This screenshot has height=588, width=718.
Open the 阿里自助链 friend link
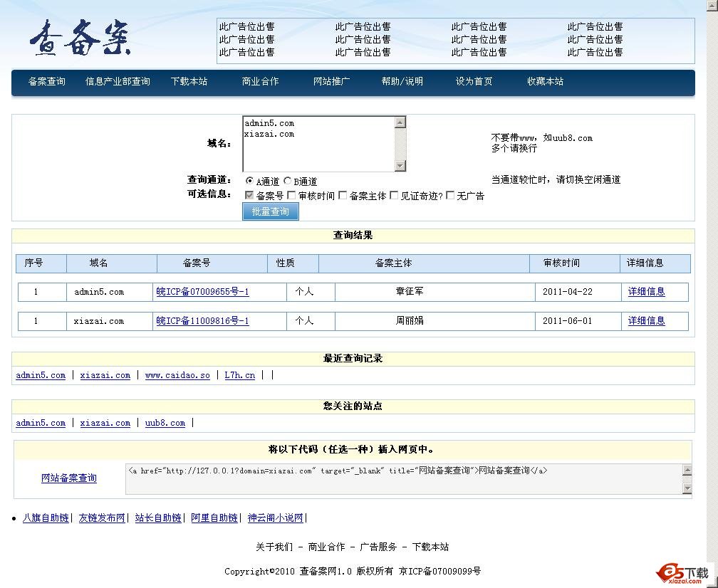pos(214,518)
